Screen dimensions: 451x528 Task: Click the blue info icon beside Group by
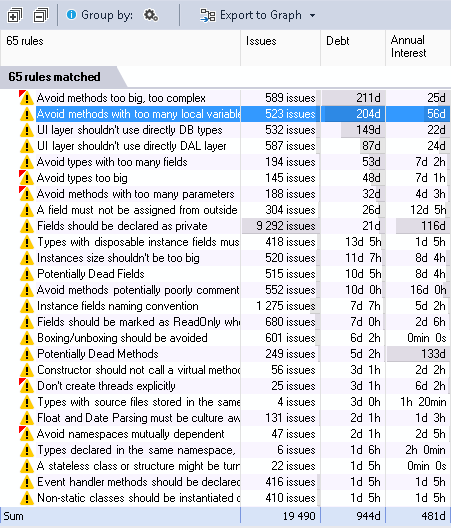pos(71,14)
